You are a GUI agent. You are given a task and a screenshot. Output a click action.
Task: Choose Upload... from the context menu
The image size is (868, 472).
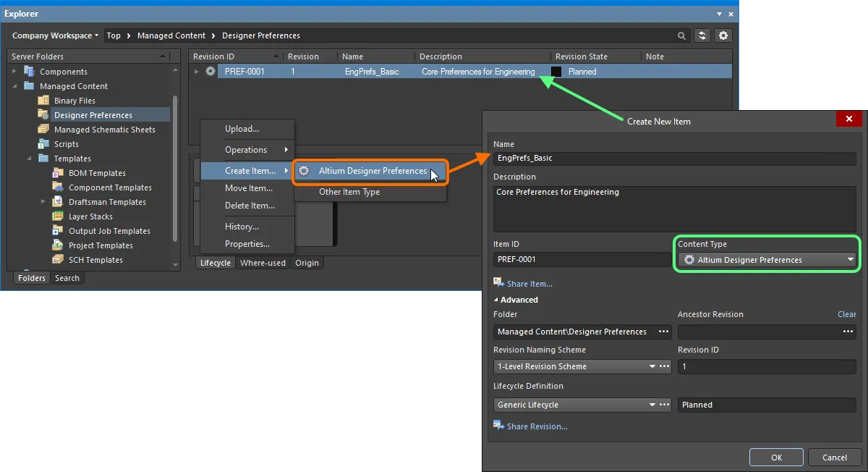coord(247,129)
